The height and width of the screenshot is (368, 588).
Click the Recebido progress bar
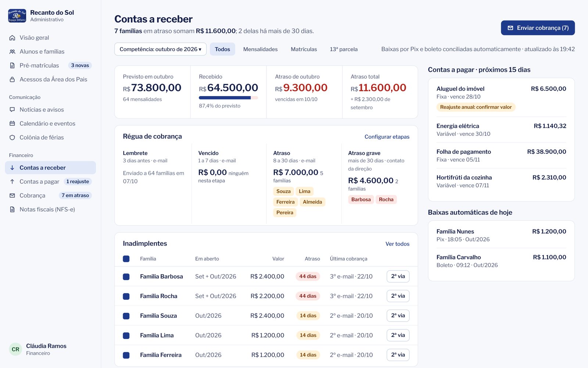click(228, 98)
